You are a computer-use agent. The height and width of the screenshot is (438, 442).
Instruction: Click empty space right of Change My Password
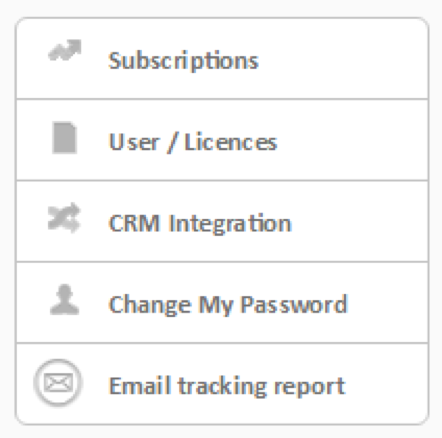(388, 302)
